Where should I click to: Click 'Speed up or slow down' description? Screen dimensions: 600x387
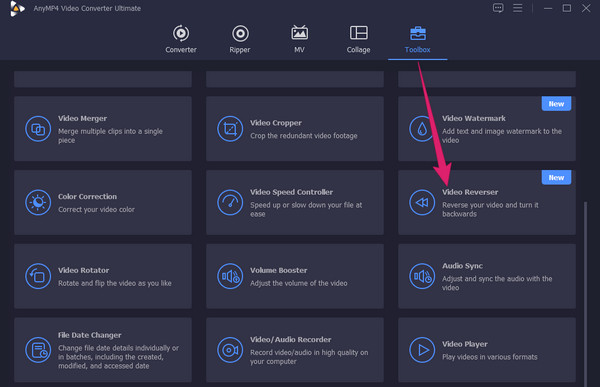[x=306, y=209]
